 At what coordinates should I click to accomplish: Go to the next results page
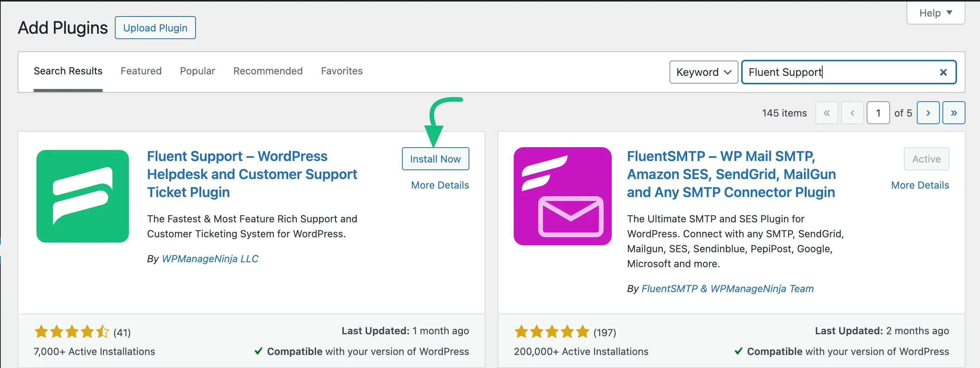[x=928, y=112]
